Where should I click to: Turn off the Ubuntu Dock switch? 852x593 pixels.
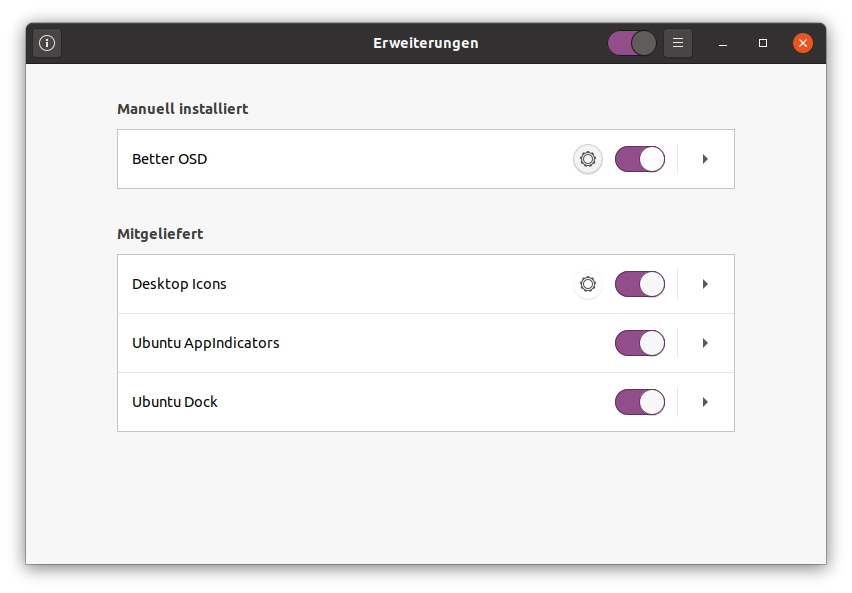(640, 402)
